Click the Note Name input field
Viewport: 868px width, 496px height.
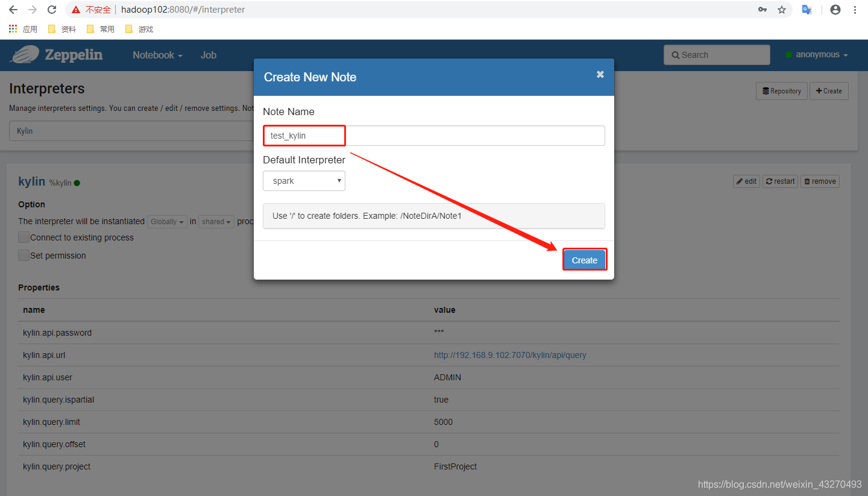[x=434, y=136]
